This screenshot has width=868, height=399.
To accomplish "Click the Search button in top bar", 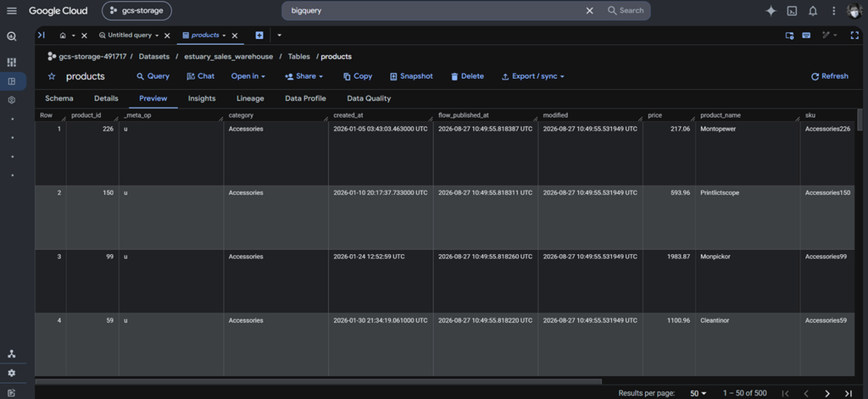I will click(x=626, y=10).
